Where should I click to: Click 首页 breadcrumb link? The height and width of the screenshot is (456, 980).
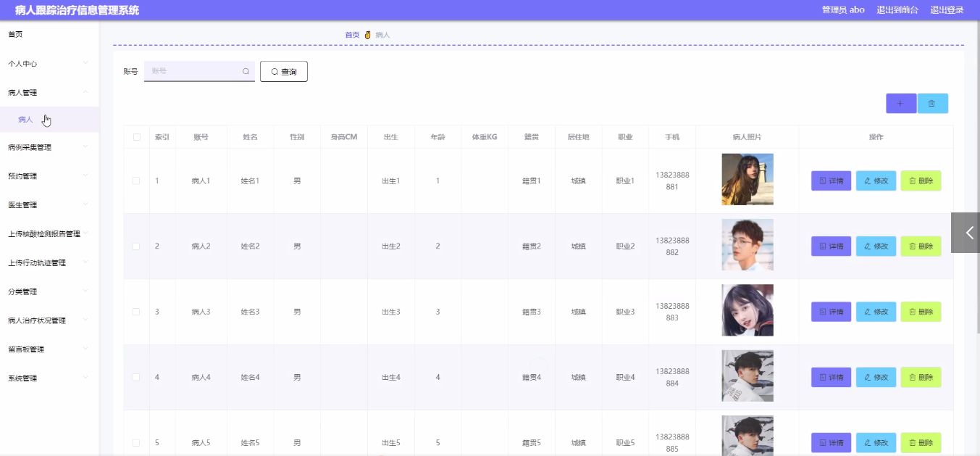point(352,35)
